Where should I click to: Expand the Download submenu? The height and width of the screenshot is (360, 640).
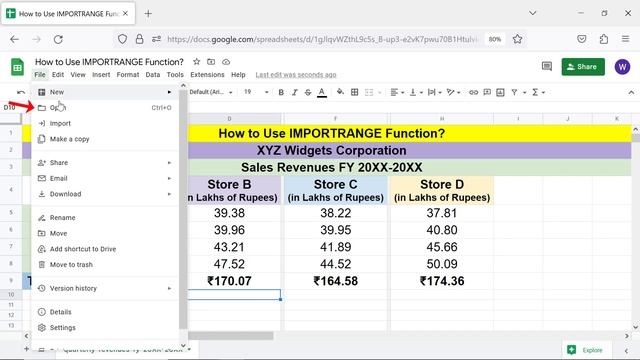(105, 194)
